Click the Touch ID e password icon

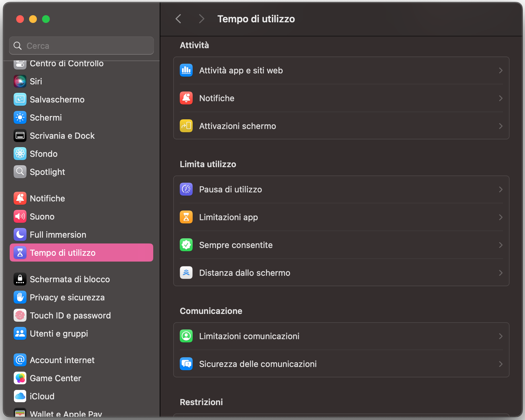[x=20, y=315]
